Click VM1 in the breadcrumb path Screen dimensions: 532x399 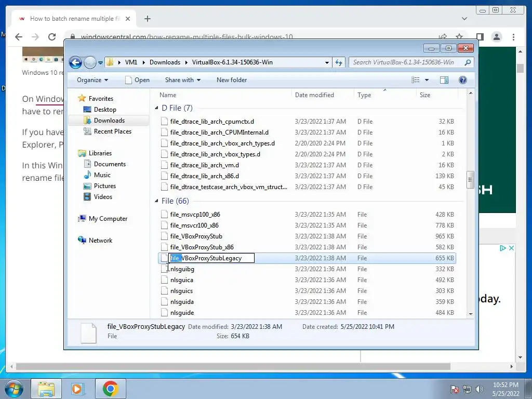coord(131,62)
